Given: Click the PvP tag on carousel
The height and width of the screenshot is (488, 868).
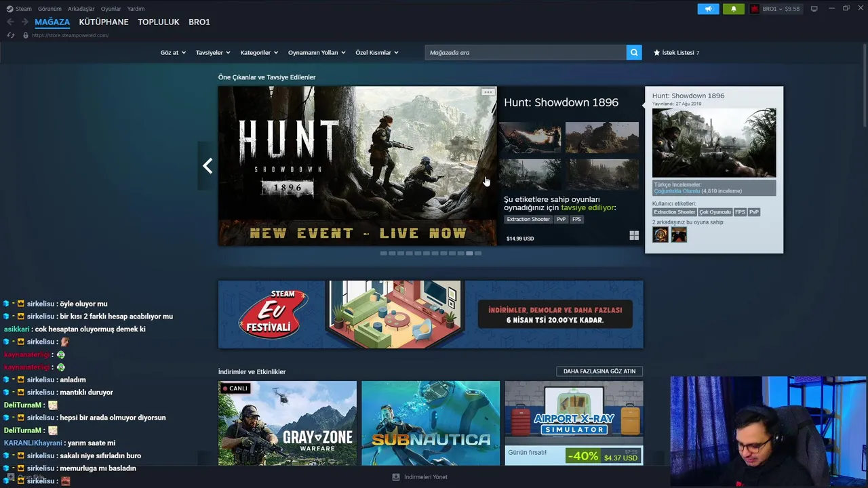Looking at the screenshot, I should click(561, 219).
